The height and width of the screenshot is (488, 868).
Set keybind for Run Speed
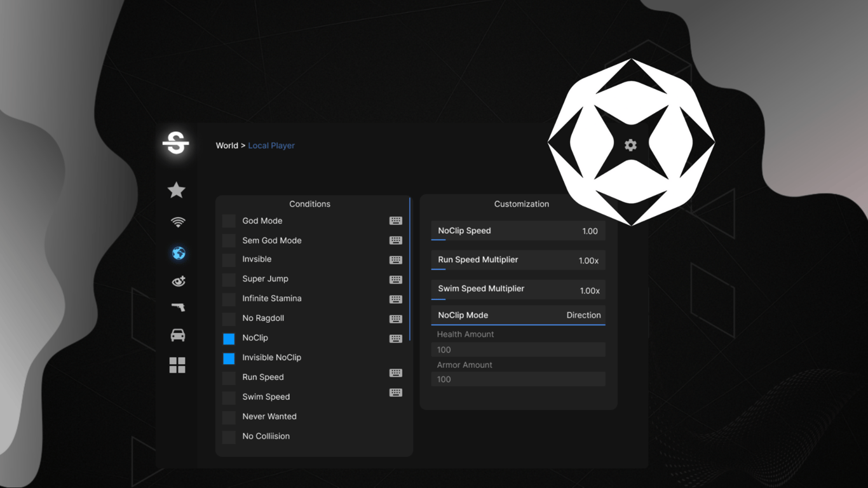(x=396, y=373)
